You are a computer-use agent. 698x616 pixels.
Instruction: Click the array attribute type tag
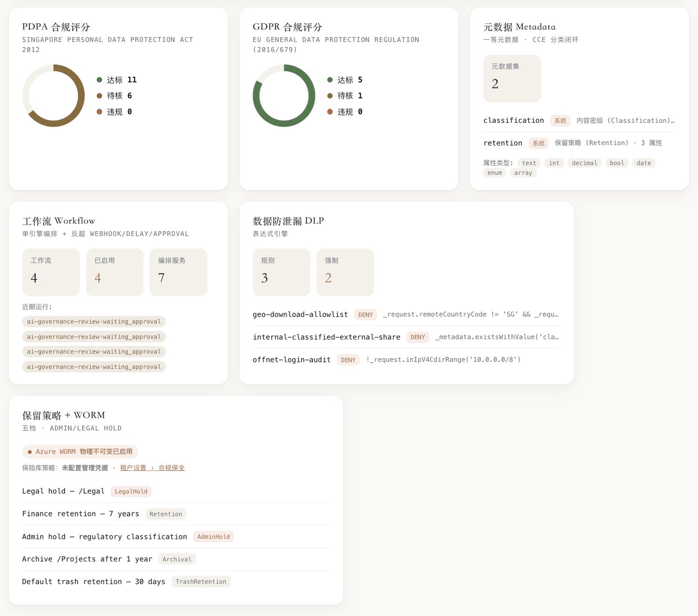click(x=523, y=173)
